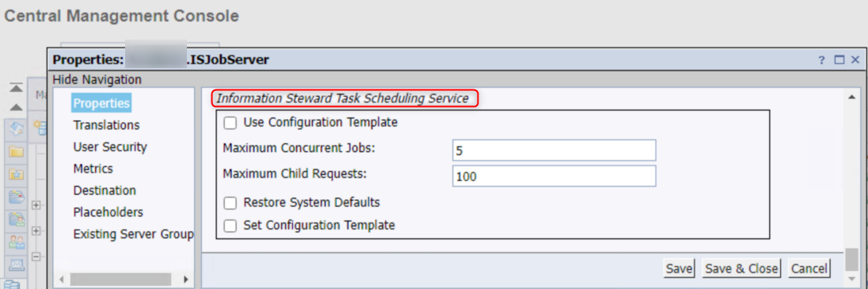
Task: Click the Cancel button
Action: (809, 268)
